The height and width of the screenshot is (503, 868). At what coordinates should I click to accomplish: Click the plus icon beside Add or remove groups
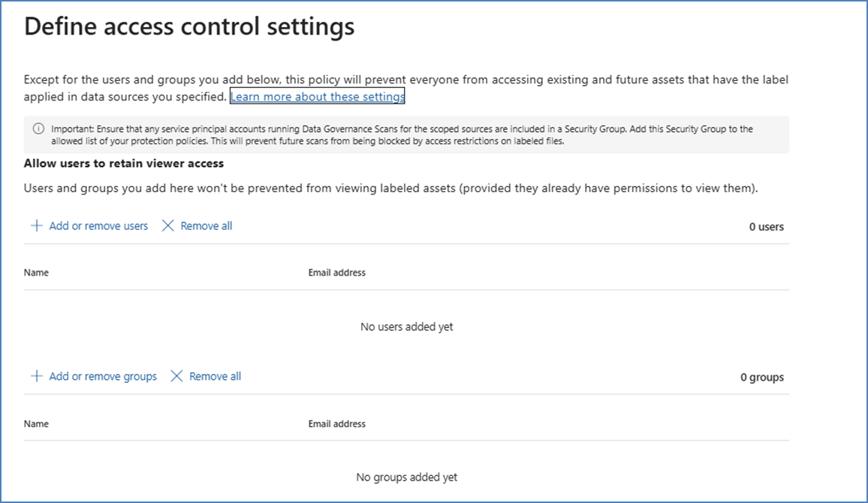coord(36,376)
